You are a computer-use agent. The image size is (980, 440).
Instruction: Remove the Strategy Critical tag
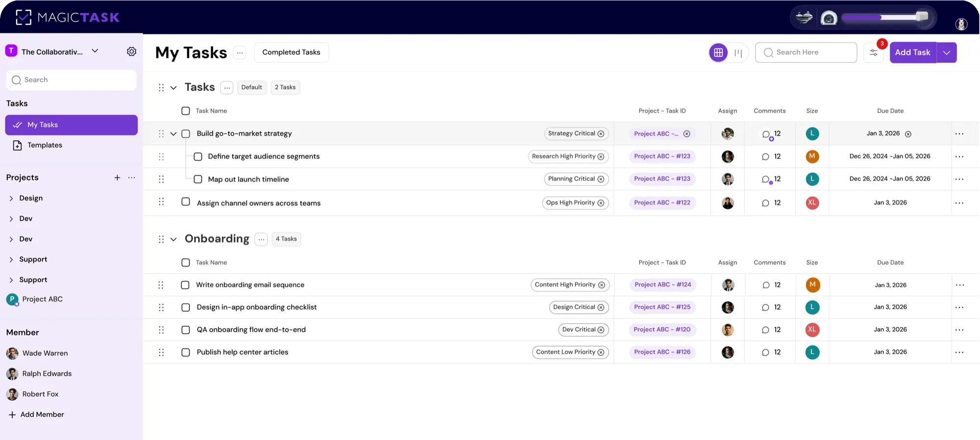(601, 134)
